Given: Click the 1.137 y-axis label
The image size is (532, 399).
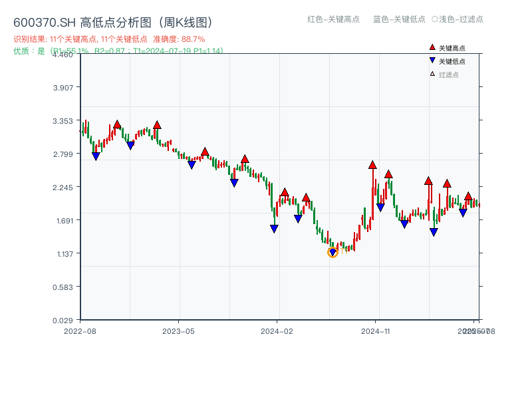Looking at the screenshot, I should click(x=65, y=254).
